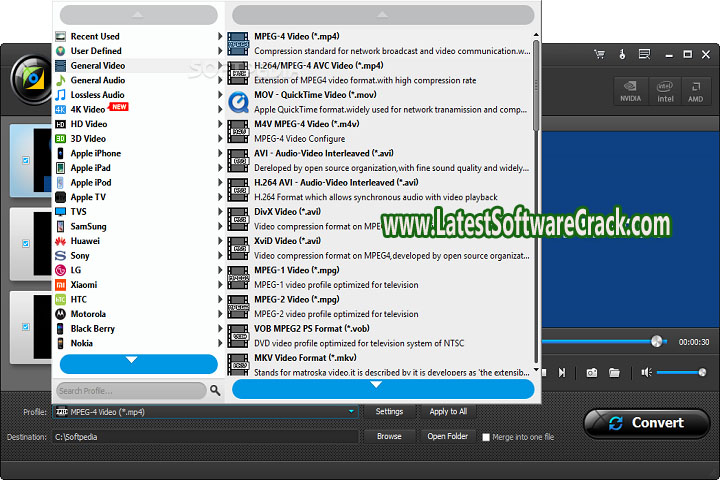720x480 pixels.
Task: Select Lossless Audio category
Action: point(138,95)
